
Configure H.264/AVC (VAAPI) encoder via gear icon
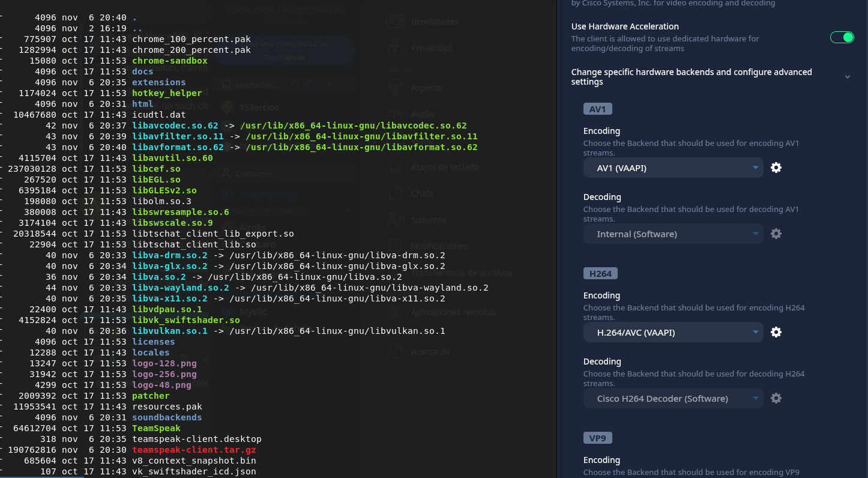[776, 332]
